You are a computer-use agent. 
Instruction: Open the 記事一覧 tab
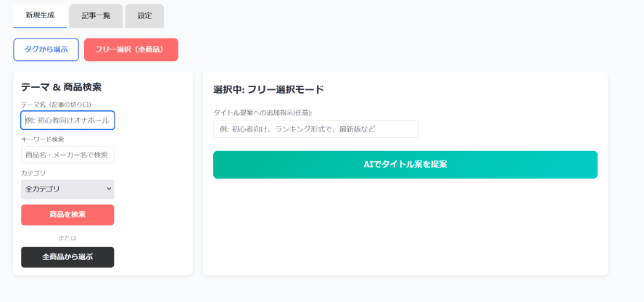[96, 15]
